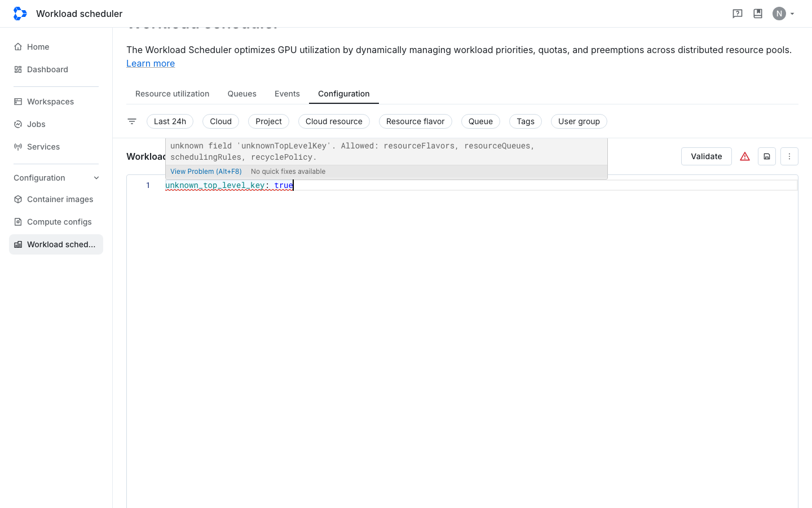
Task: Open the Cloud filter chip
Action: click(x=220, y=121)
